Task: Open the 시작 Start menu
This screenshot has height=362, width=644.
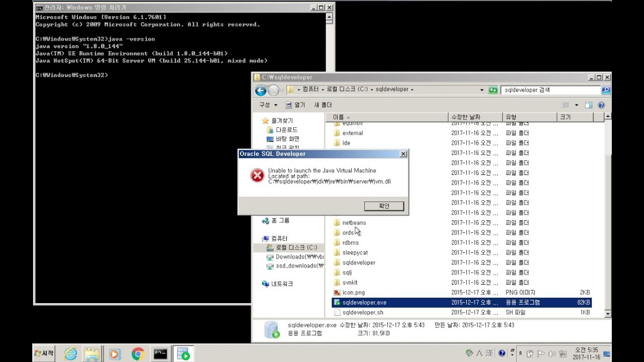Action: coord(44,353)
